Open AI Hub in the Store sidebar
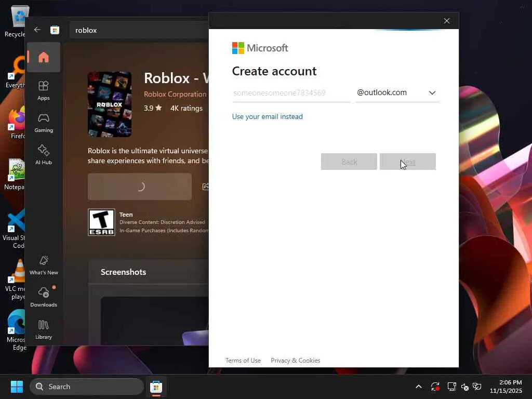 pos(44,155)
